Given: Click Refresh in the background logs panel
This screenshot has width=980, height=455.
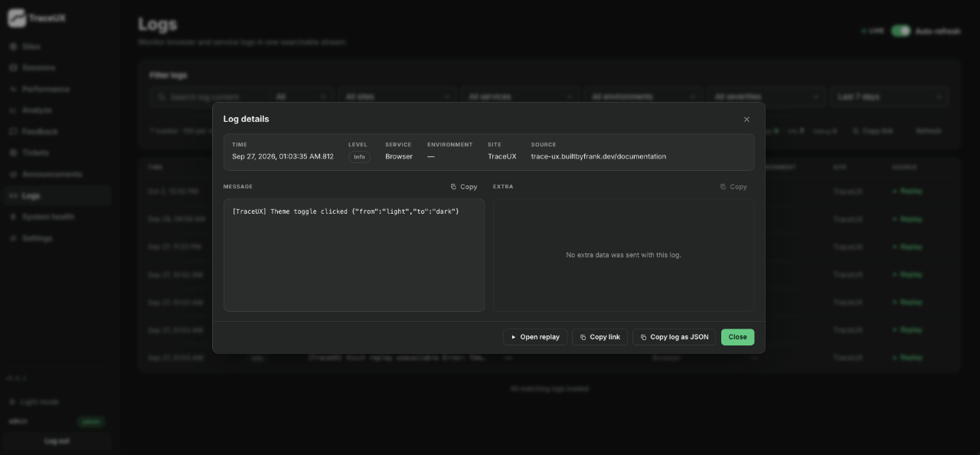Looking at the screenshot, I should 928,131.
